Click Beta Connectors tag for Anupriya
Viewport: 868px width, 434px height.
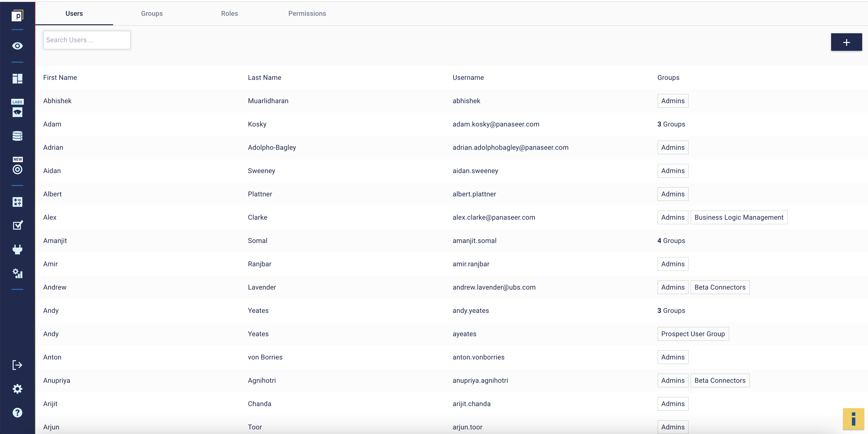coord(720,380)
